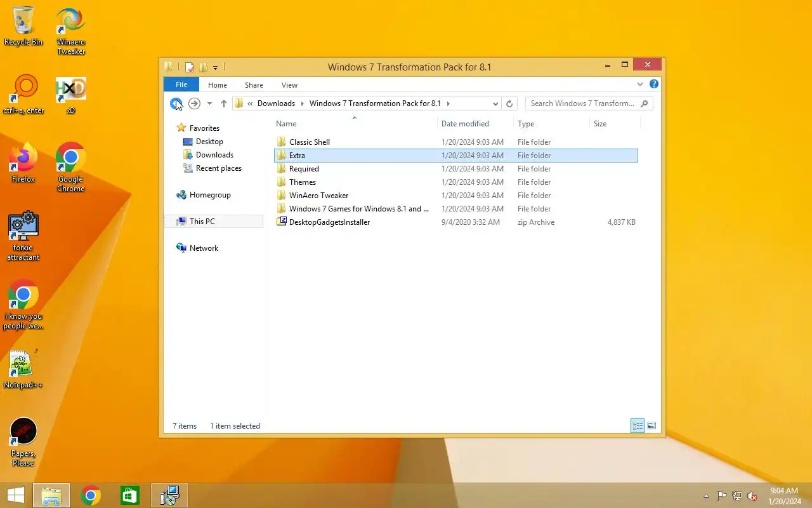Select This PC in navigation pane
The height and width of the screenshot is (508, 812).
[x=214, y=222]
